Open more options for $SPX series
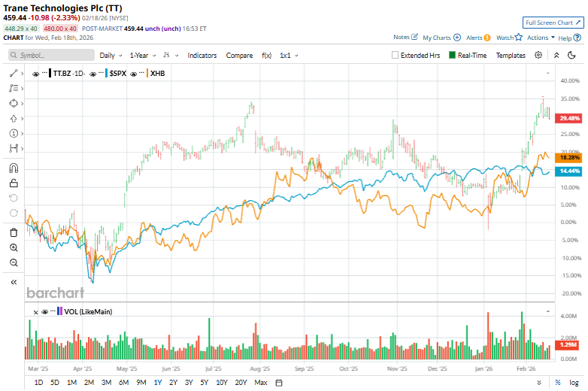The image size is (588, 391). [x=101, y=72]
